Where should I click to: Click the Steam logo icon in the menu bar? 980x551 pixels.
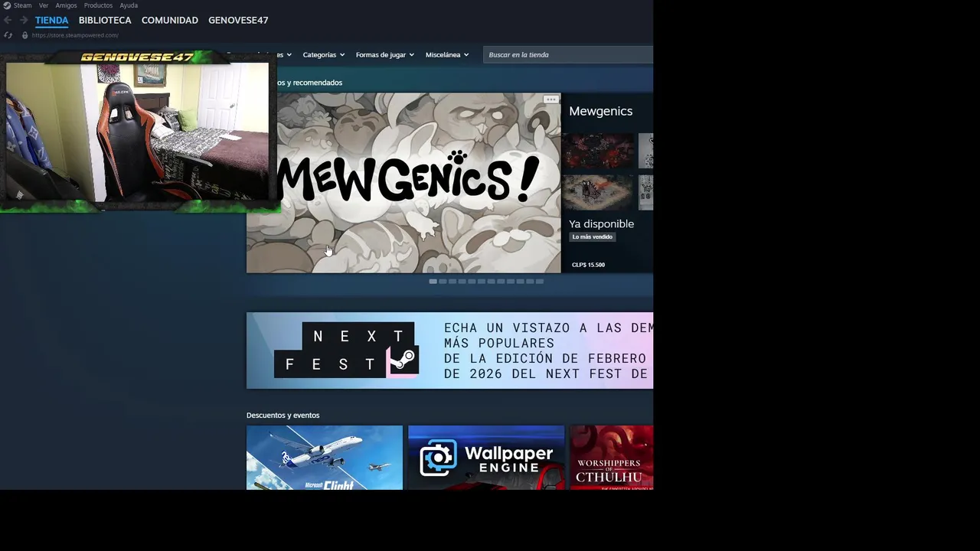coord(7,5)
